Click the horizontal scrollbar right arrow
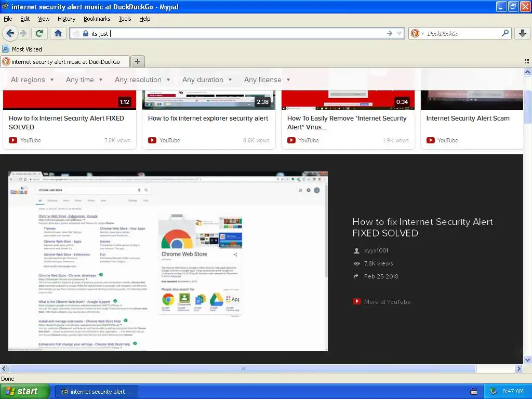The width and height of the screenshot is (532, 399). (x=518, y=368)
